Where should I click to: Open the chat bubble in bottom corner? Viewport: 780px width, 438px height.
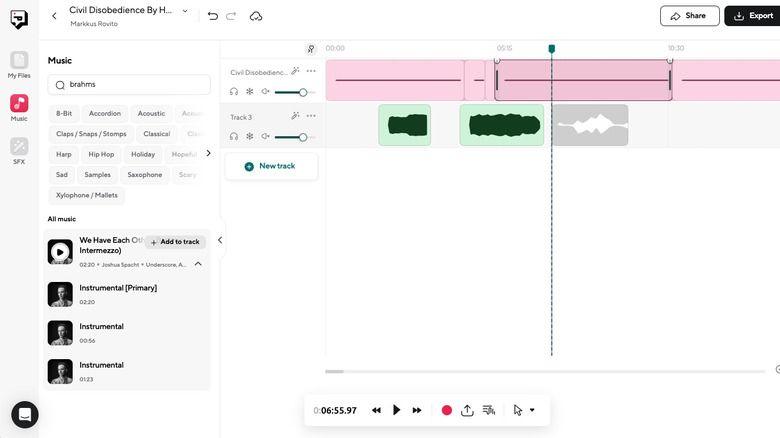25,414
